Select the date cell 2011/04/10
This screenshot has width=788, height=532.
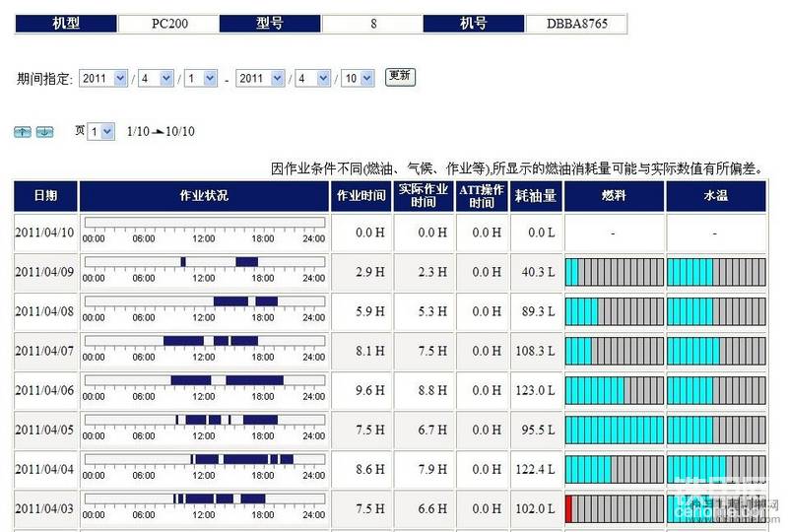pos(45,233)
